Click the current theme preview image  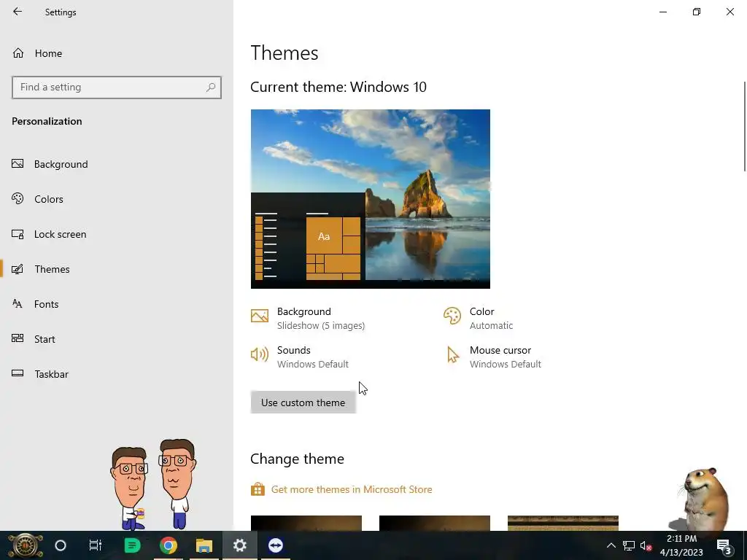pyautogui.click(x=370, y=199)
